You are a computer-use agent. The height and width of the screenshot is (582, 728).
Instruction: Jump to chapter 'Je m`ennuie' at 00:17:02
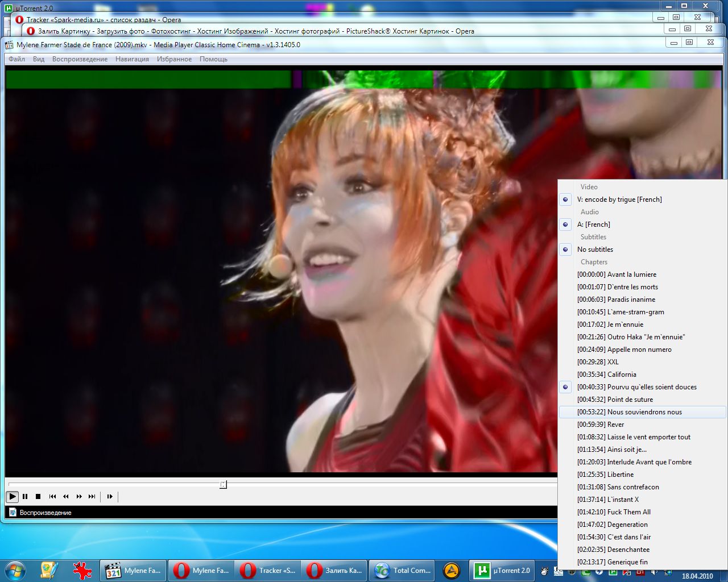(643, 325)
